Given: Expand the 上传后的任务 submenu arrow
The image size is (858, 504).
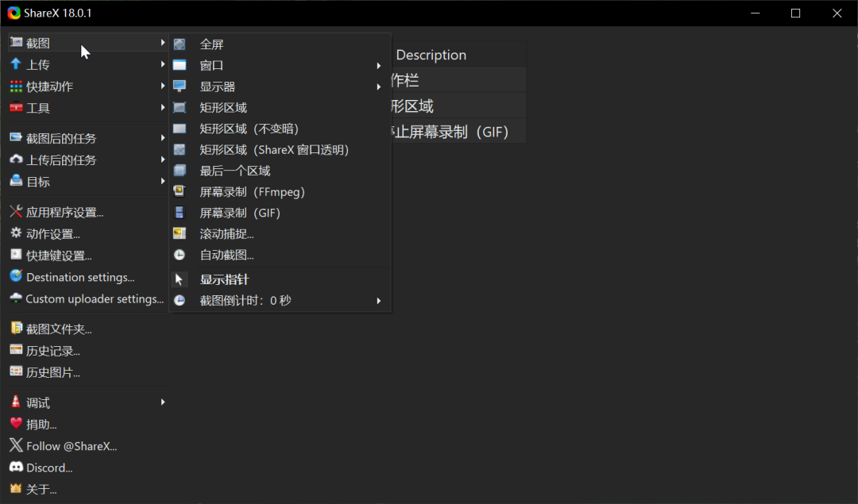Looking at the screenshot, I should (x=163, y=160).
